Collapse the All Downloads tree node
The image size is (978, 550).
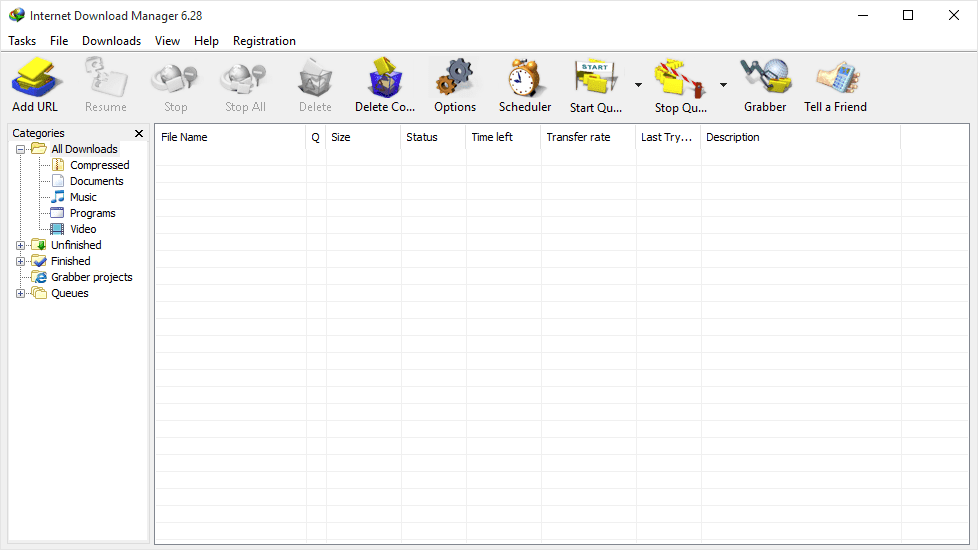pyautogui.click(x=21, y=150)
